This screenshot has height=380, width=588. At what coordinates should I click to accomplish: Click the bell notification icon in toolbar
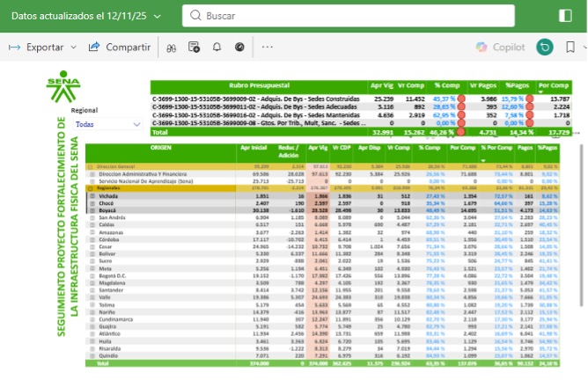click(216, 47)
